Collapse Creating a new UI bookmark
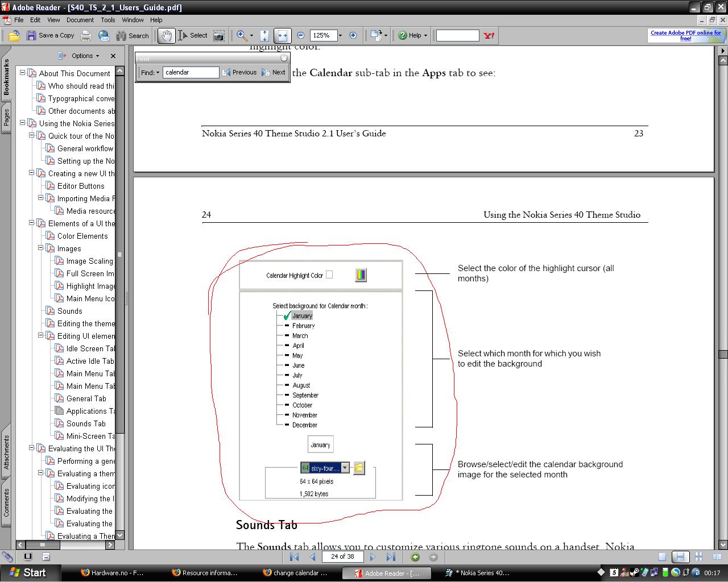The image size is (728, 582). pos(32,172)
